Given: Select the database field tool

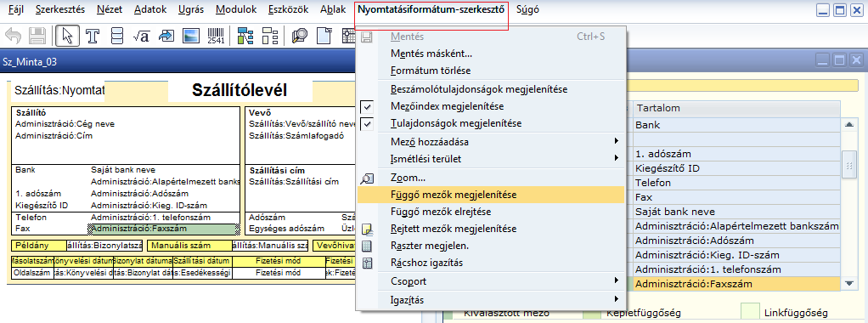Looking at the screenshot, I should (117, 36).
